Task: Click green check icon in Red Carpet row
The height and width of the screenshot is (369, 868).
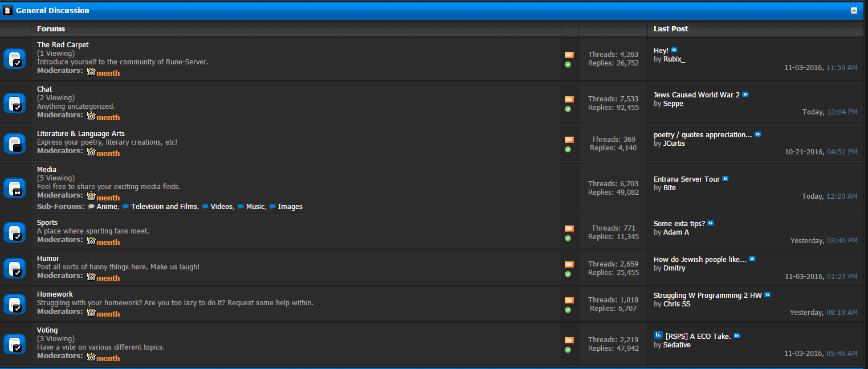Action: [568, 64]
